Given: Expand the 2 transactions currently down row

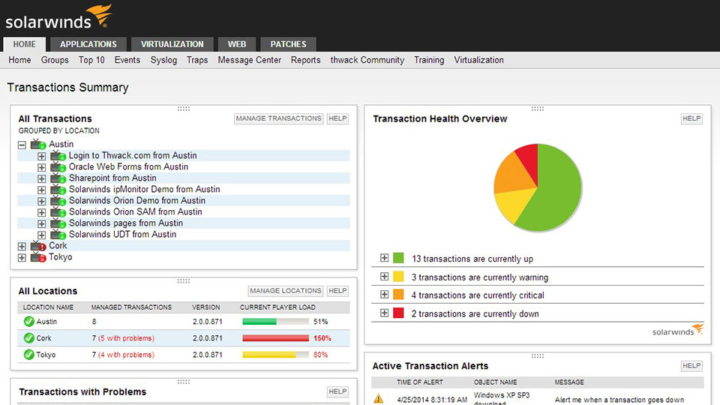Looking at the screenshot, I should coord(384,313).
